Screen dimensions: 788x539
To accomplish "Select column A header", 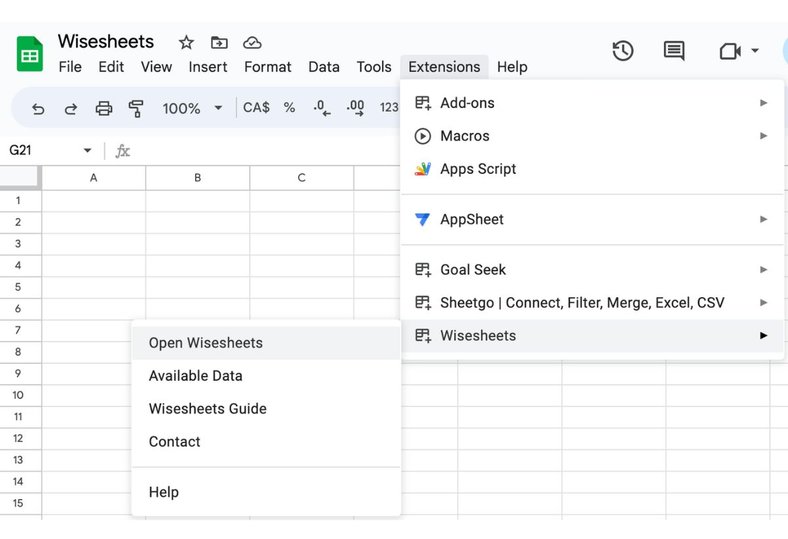I will click(x=93, y=178).
